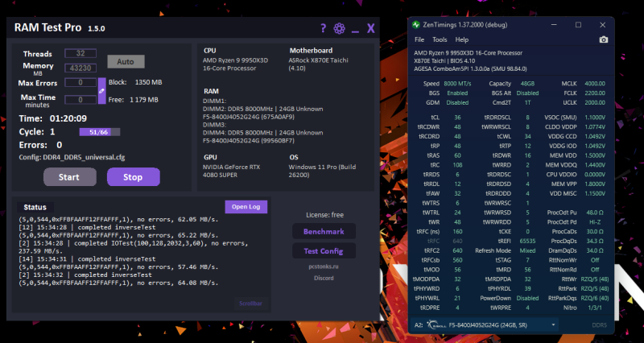Click the cycle progress bar 51/66
Screen dimensions: 644x343
tap(100, 132)
